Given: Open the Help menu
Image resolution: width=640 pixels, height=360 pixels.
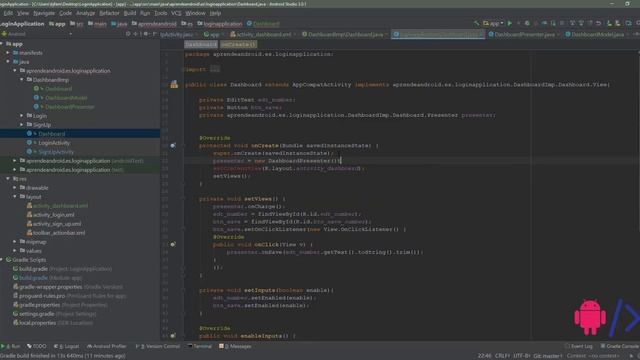Looking at the screenshot, I should [x=215, y=13].
